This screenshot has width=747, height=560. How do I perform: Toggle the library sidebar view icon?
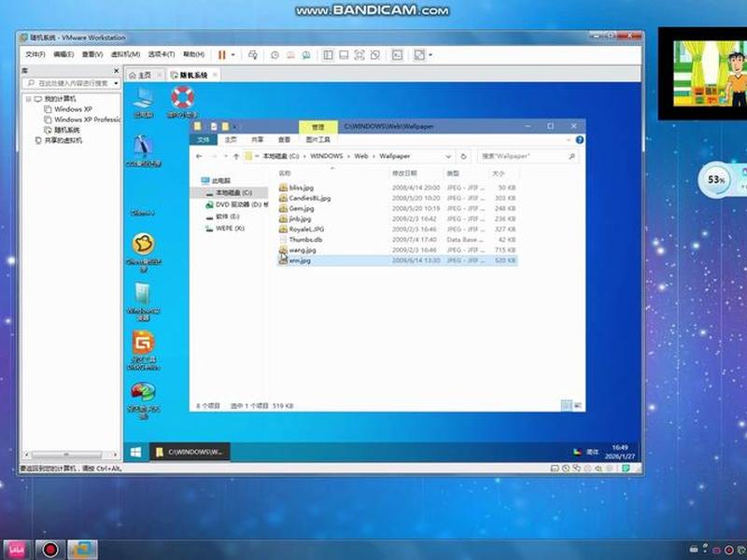328,55
